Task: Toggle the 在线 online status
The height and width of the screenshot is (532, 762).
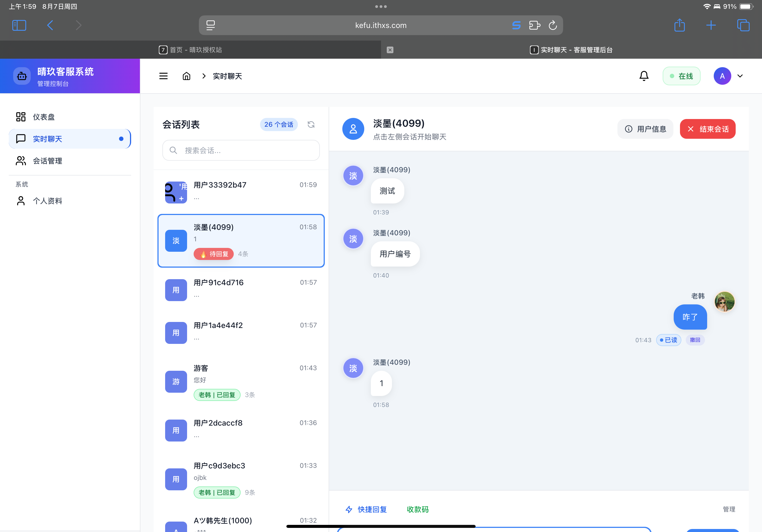Action: [681, 76]
